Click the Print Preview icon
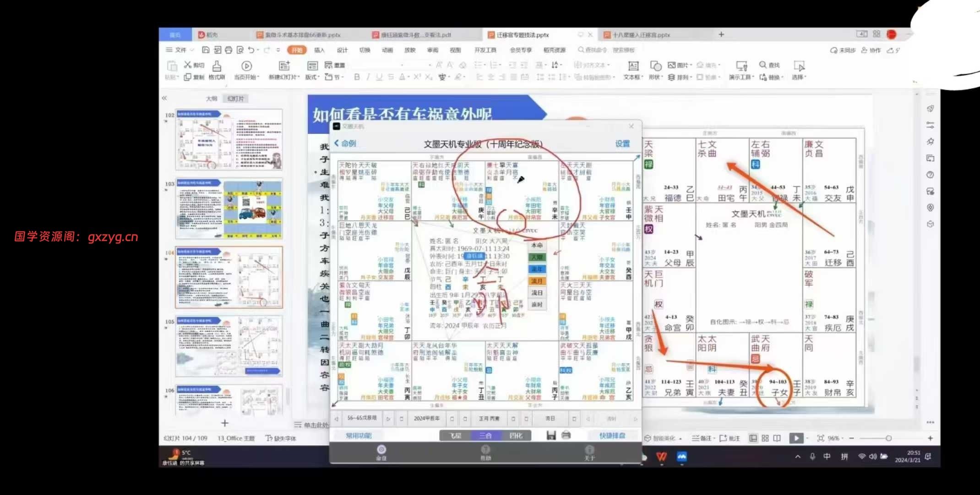The height and width of the screenshot is (495, 980). coord(240,50)
